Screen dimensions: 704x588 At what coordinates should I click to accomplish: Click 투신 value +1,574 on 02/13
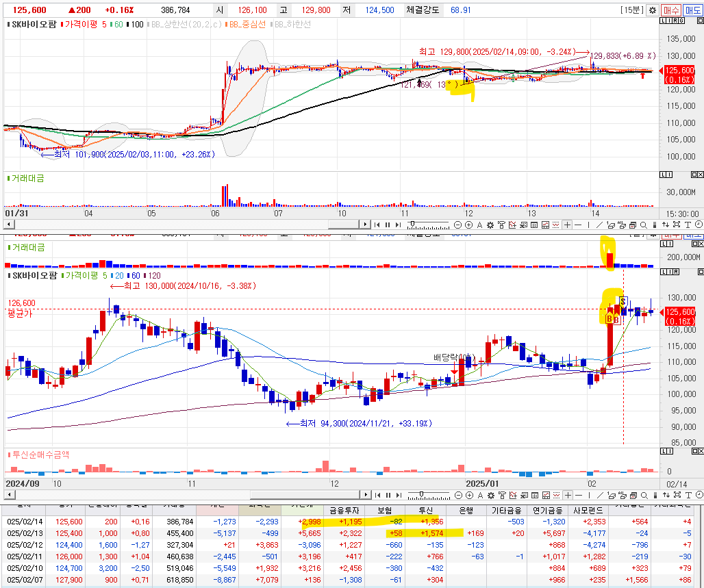[431, 533]
